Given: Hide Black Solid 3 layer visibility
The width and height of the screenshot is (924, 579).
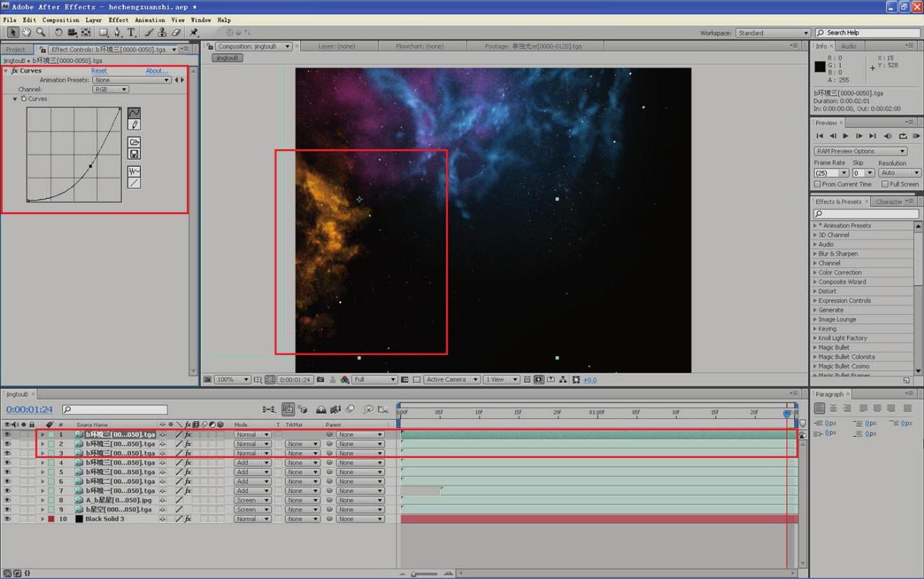Looking at the screenshot, I should click(x=8, y=519).
